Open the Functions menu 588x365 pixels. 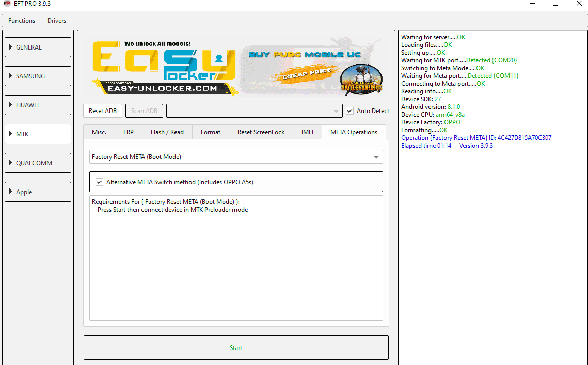[22, 21]
